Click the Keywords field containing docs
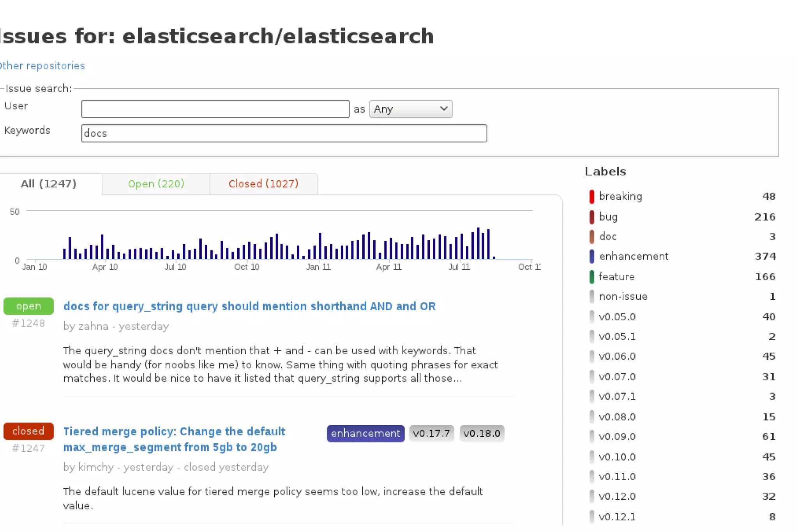The width and height of the screenshot is (798, 532). pyautogui.click(x=284, y=134)
